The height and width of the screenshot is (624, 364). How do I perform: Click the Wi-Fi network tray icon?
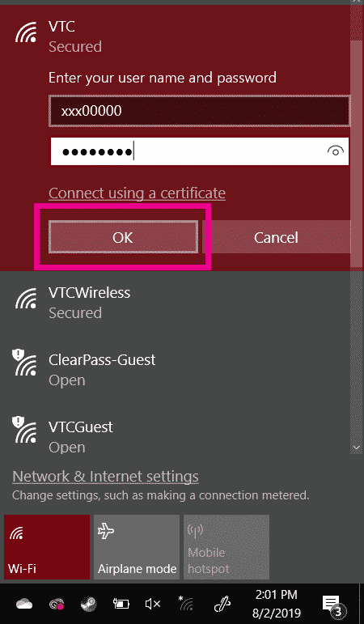pyautogui.click(x=185, y=604)
